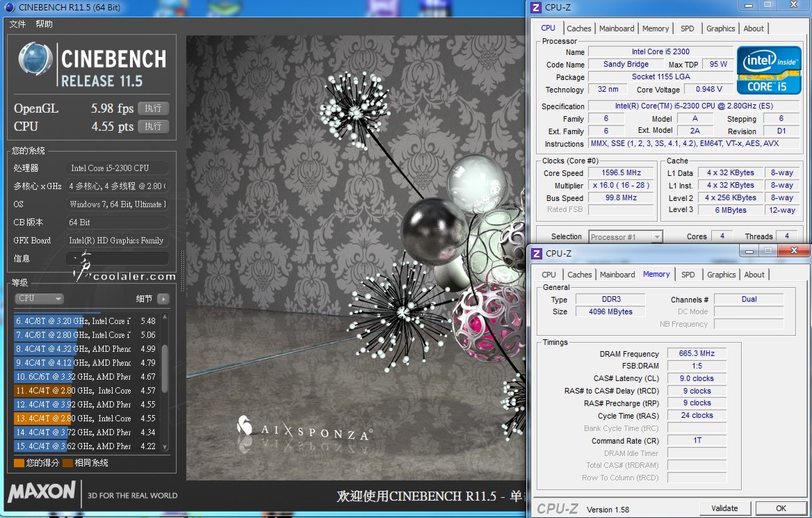Select ranking row 9. 4C/4T @ 4.12 GHz
This screenshot has height=518, width=812.
pyautogui.click(x=86, y=363)
